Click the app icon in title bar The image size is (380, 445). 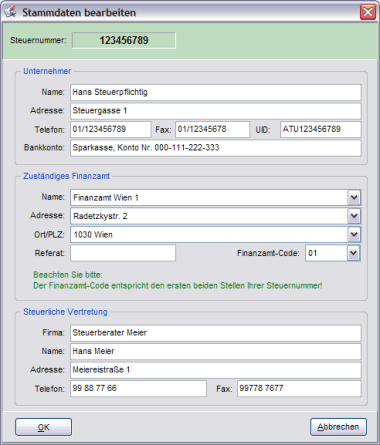(x=10, y=12)
